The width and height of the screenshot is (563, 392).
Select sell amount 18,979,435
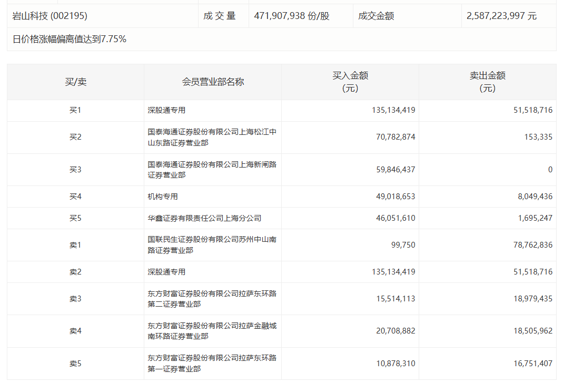click(x=533, y=299)
